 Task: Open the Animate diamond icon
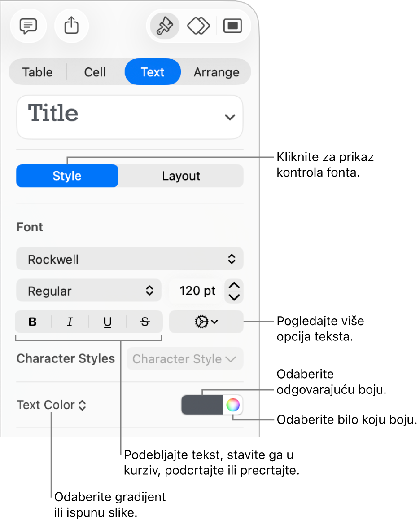point(198,26)
